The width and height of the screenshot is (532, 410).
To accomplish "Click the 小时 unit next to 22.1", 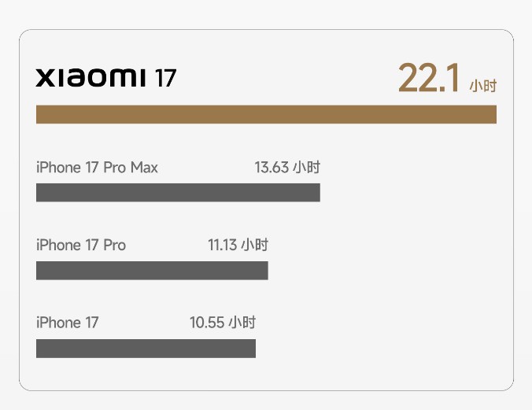I will pos(482,86).
